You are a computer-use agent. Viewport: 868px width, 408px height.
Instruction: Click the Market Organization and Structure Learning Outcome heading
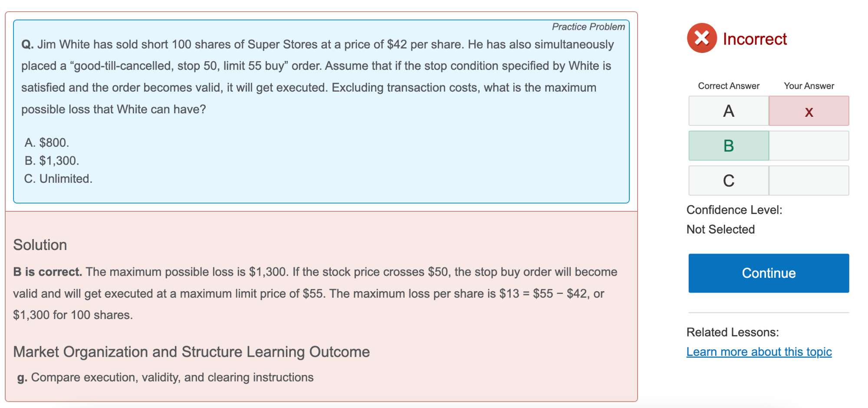191,352
